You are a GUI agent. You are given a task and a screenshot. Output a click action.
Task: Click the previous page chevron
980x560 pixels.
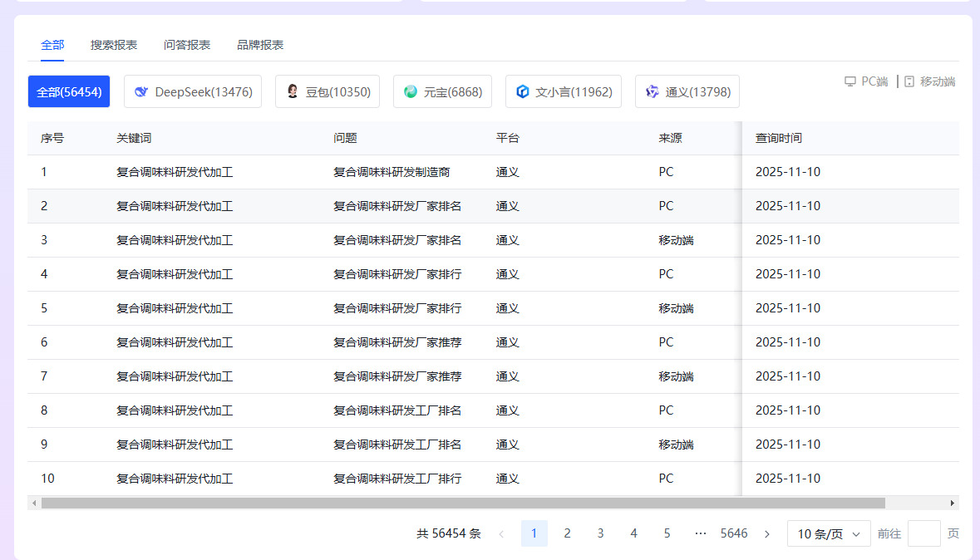click(x=501, y=533)
